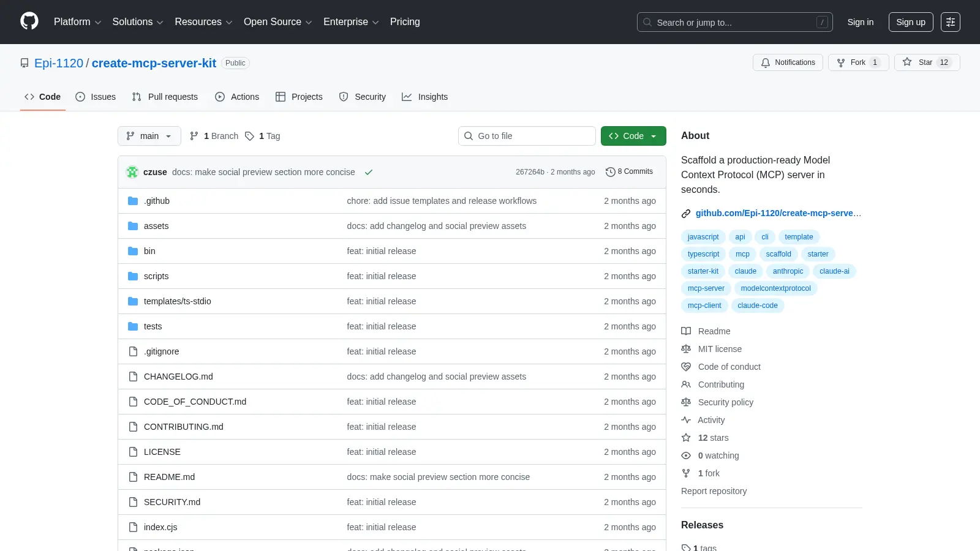Focus the Go to file field

click(527, 136)
